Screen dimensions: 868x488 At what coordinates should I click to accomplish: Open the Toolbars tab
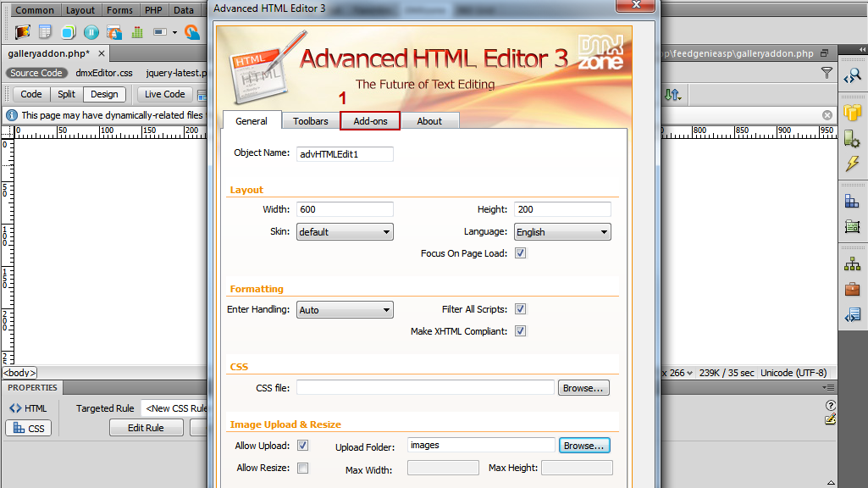tap(311, 121)
